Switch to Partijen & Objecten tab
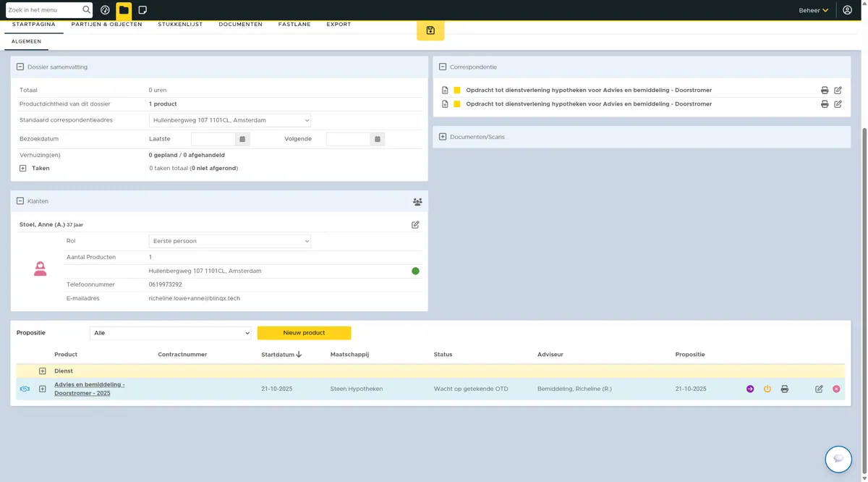Image resolution: width=868 pixels, height=482 pixels. point(106,25)
